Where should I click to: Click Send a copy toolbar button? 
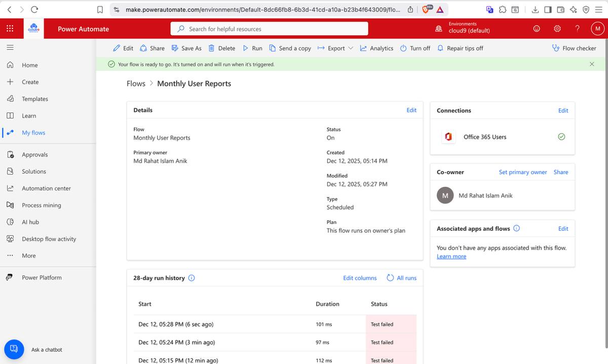pyautogui.click(x=290, y=48)
